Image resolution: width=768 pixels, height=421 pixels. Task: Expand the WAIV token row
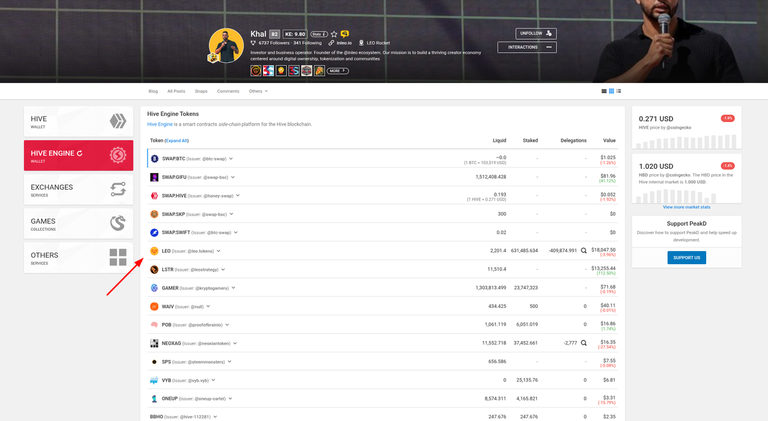pyautogui.click(x=208, y=306)
